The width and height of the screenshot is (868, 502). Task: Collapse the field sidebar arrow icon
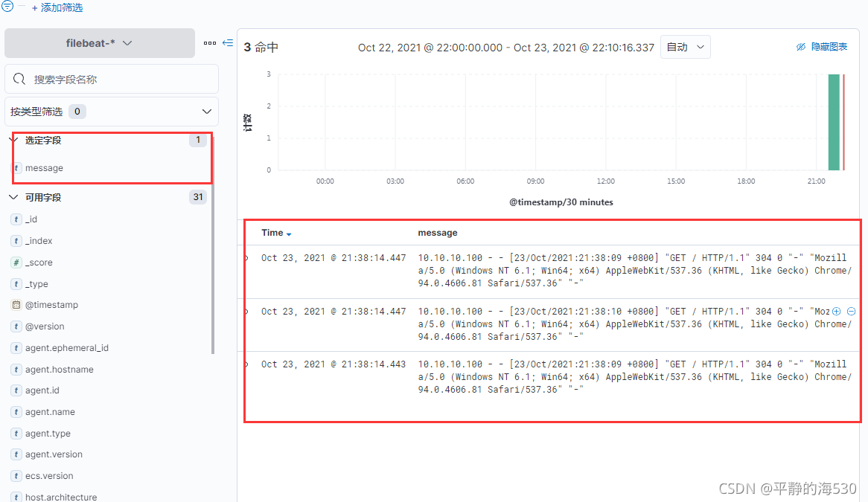tap(228, 43)
